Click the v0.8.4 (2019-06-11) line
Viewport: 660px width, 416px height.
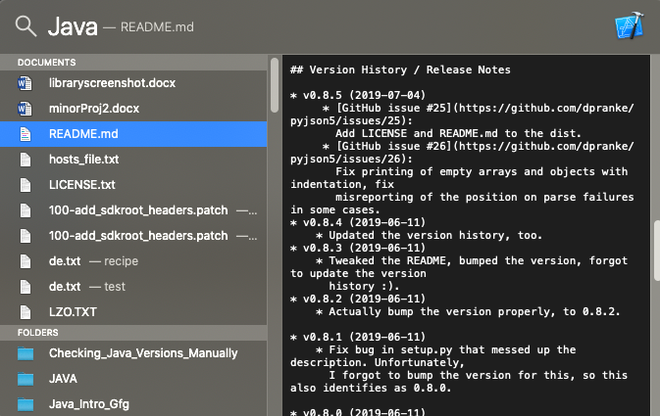pos(358,223)
